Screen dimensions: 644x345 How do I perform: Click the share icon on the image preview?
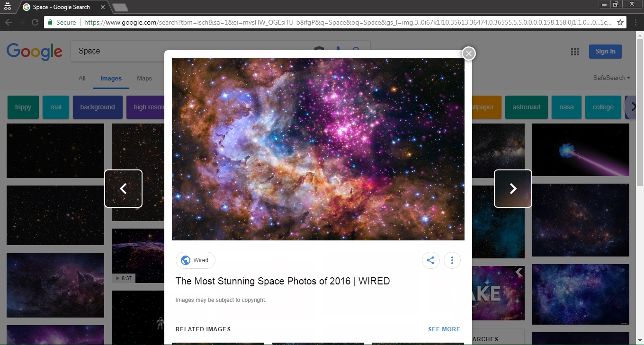click(x=430, y=260)
